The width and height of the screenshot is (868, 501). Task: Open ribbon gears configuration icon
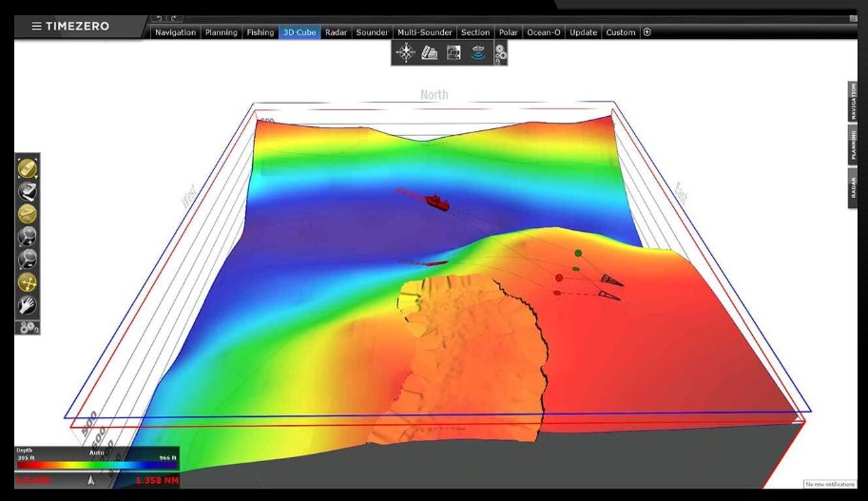pos(500,53)
